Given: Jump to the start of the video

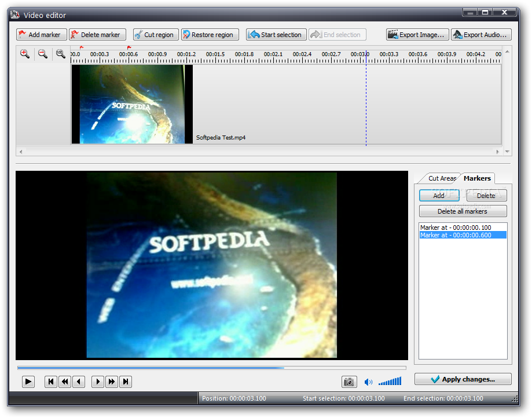Looking at the screenshot, I should [51, 382].
